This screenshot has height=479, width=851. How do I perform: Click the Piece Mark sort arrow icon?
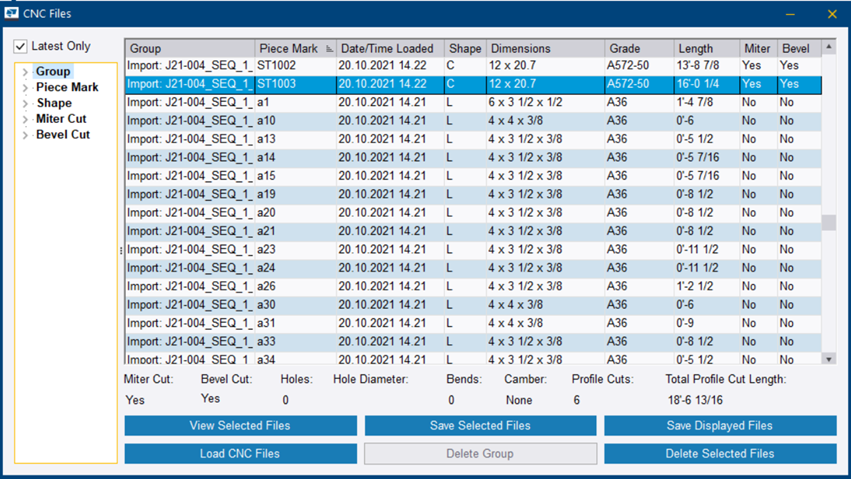(327, 49)
